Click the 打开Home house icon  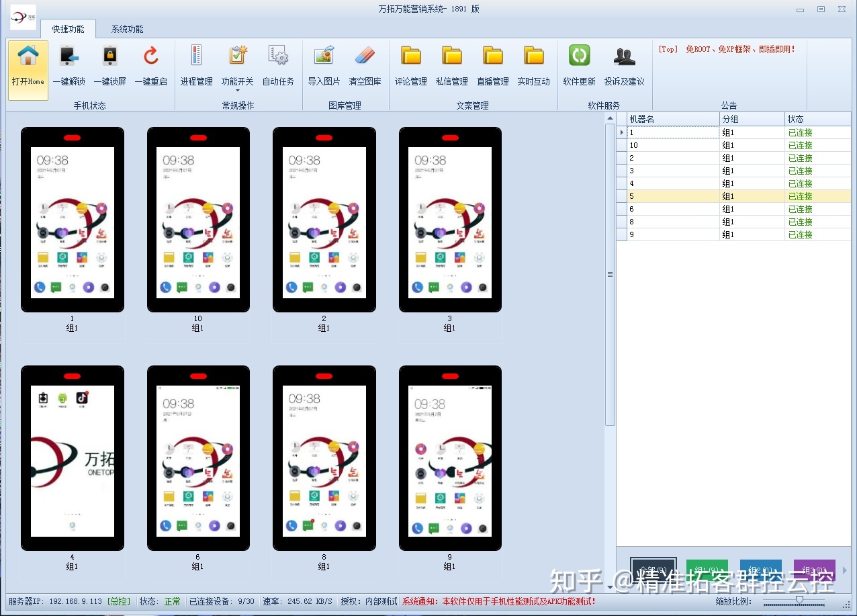coord(28,56)
